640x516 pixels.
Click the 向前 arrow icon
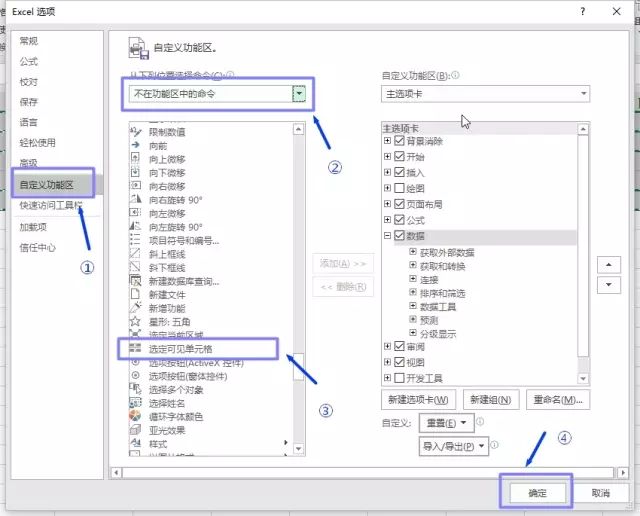coord(135,145)
